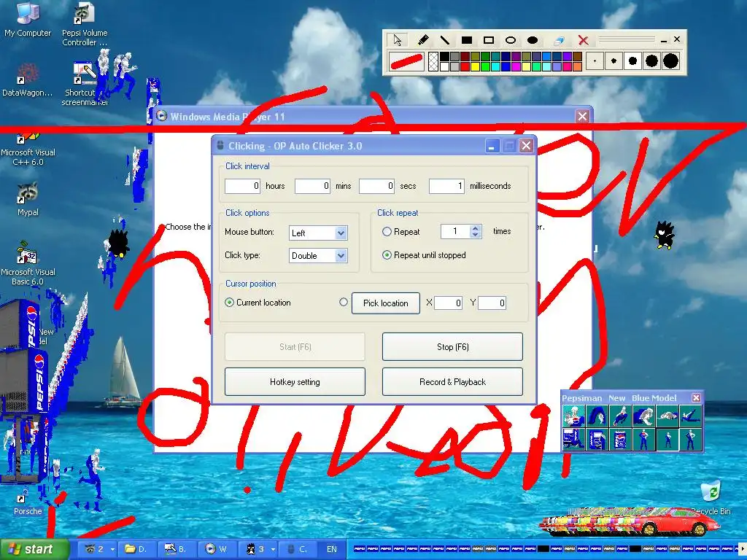The height and width of the screenshot is (560, 747).
Task: Select the outlined rectangle tool
Action: [x=488, y=40]
